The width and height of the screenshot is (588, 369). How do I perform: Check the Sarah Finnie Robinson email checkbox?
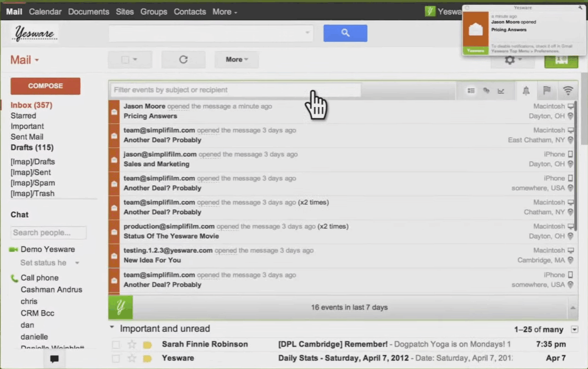click(116, 345)
